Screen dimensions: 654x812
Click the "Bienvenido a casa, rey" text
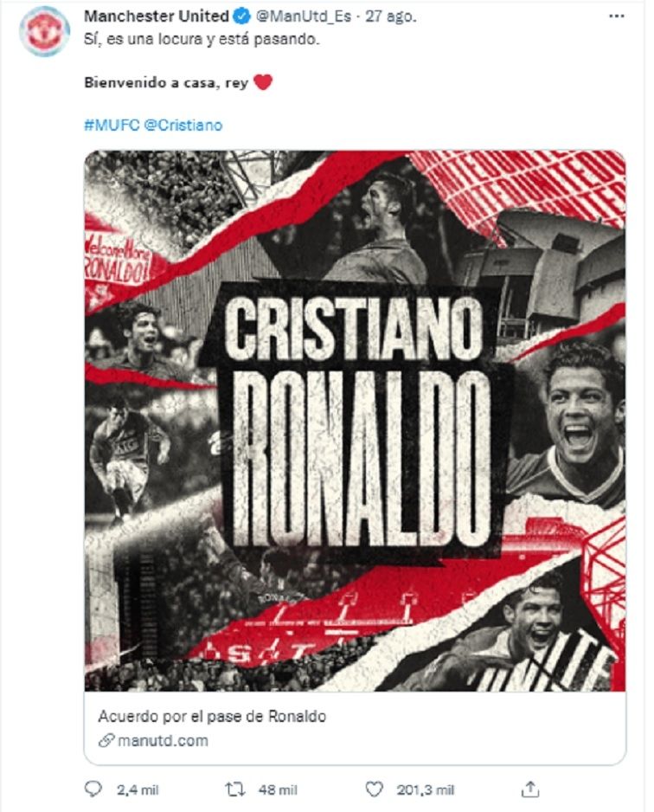165,83
